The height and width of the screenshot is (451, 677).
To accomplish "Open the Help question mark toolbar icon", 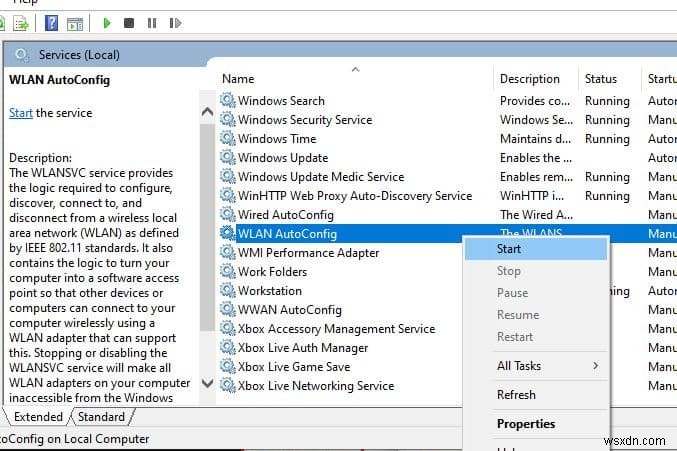I will pyautogui.click(x=51, y=23).
